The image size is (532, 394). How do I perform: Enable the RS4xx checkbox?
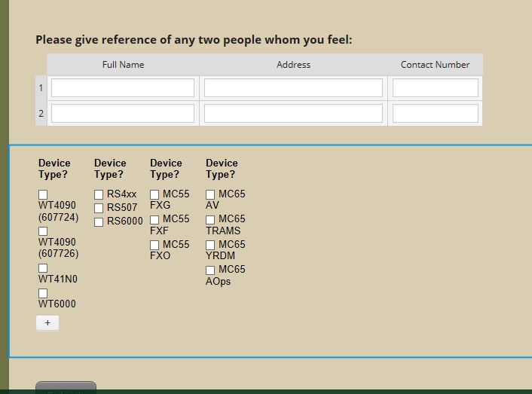tap(99, 195)
